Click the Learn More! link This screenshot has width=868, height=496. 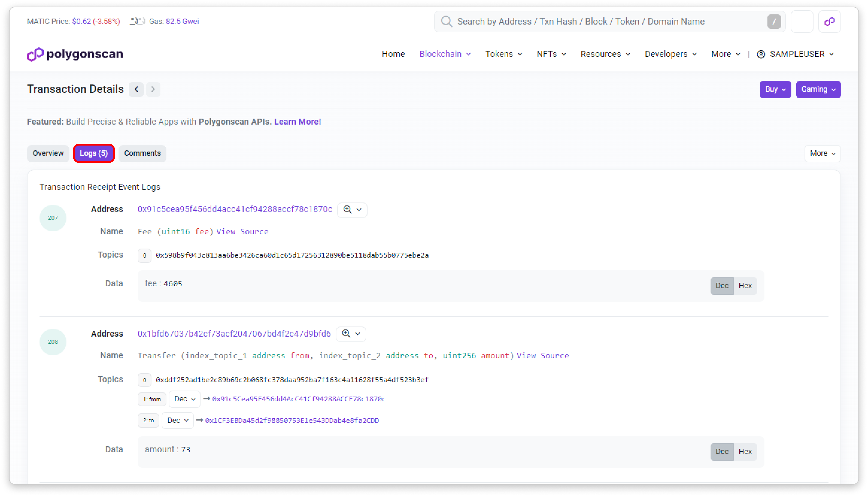coord(298,122)
